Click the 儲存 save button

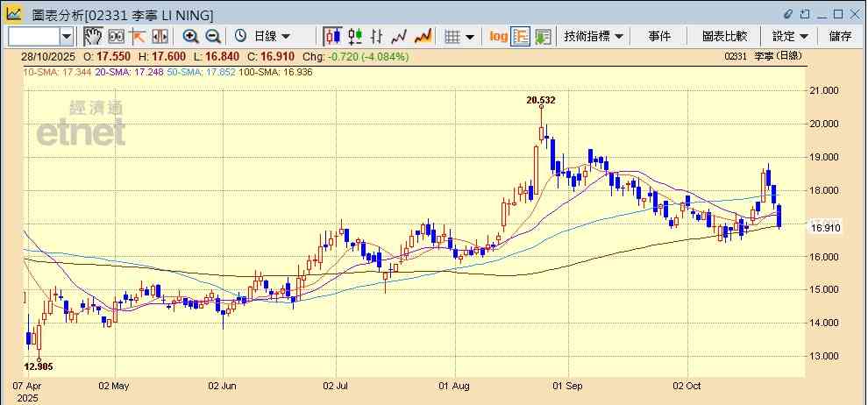(x=840, y=36)
